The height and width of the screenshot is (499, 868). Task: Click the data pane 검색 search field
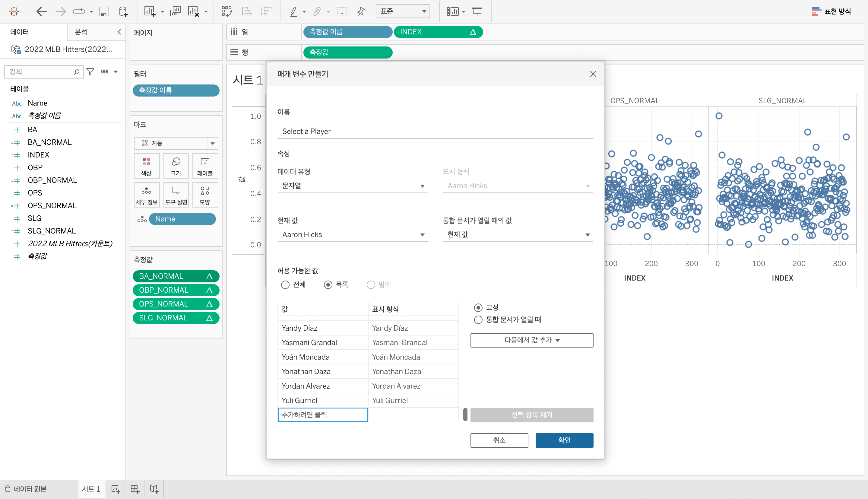click(44, 72)
